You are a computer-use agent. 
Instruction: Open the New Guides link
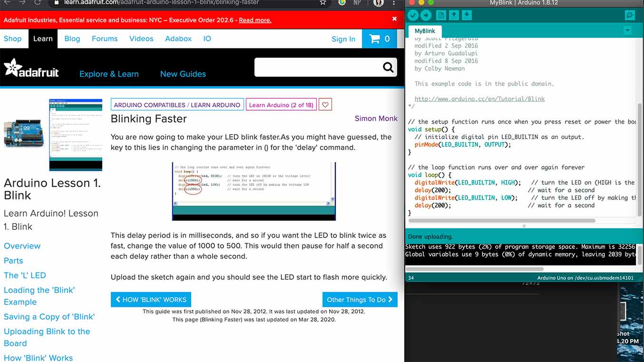(183, 74)
